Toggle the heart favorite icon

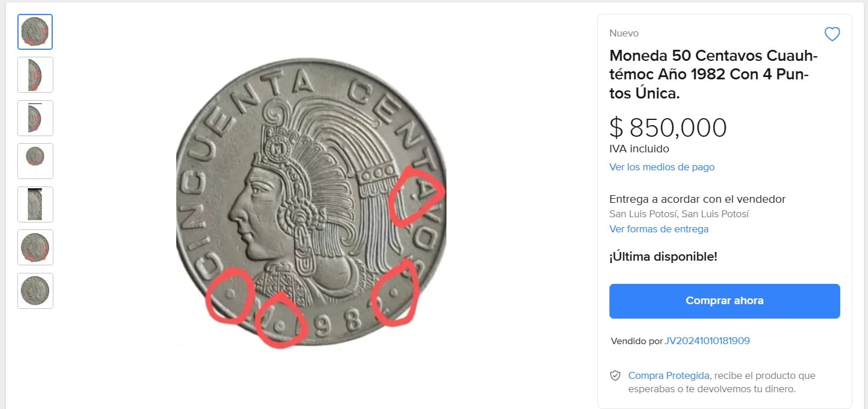coord(832,34)
